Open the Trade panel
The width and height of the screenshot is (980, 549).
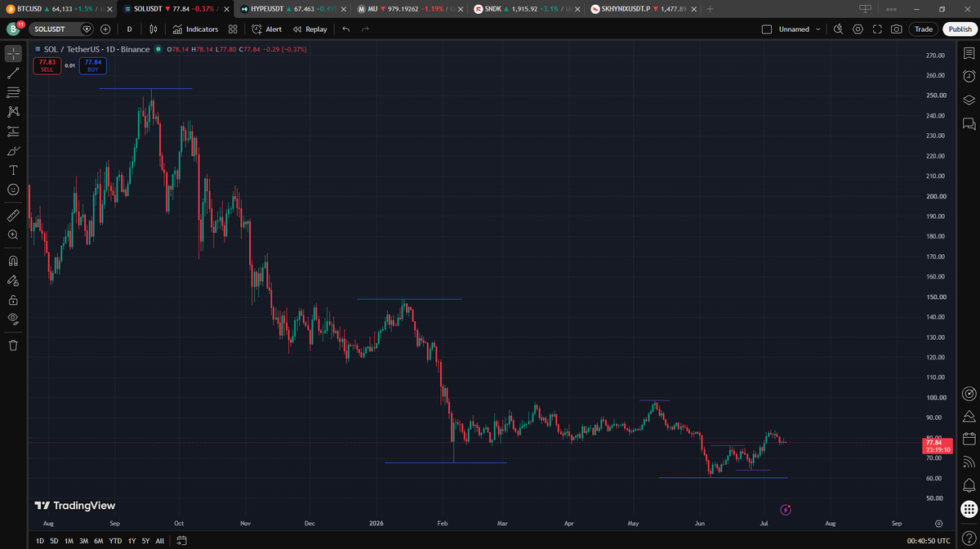[x=924, y=29]
